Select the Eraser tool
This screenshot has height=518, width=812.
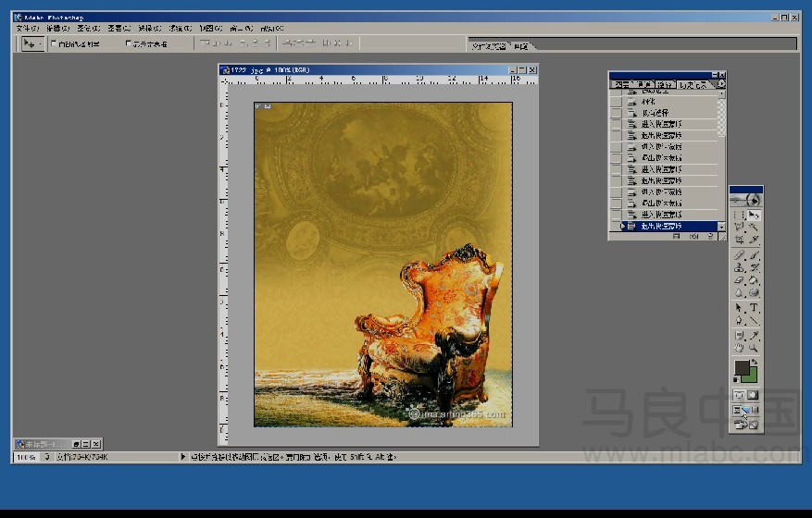[739, 281]
